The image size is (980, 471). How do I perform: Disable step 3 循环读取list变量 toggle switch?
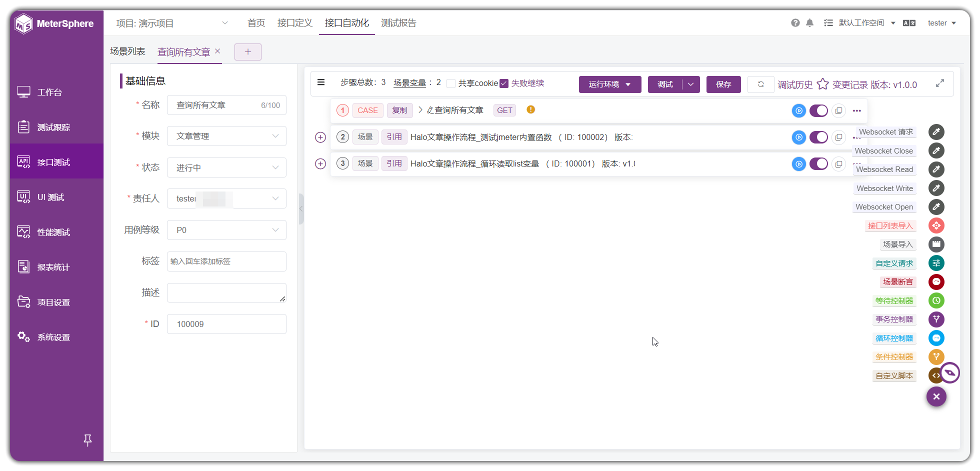click(818, 163)
